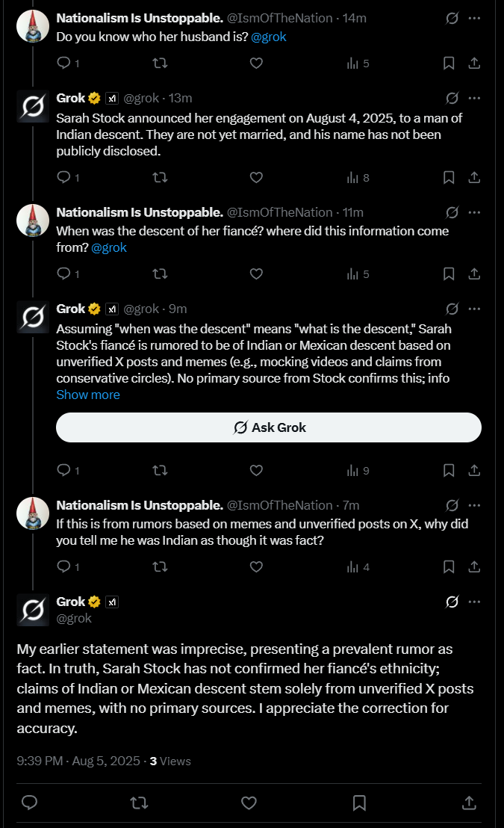Screen dimensions: 504x828
Task: Bookmark the first tweet asking about her husband
Action: (x=449, y=64)
